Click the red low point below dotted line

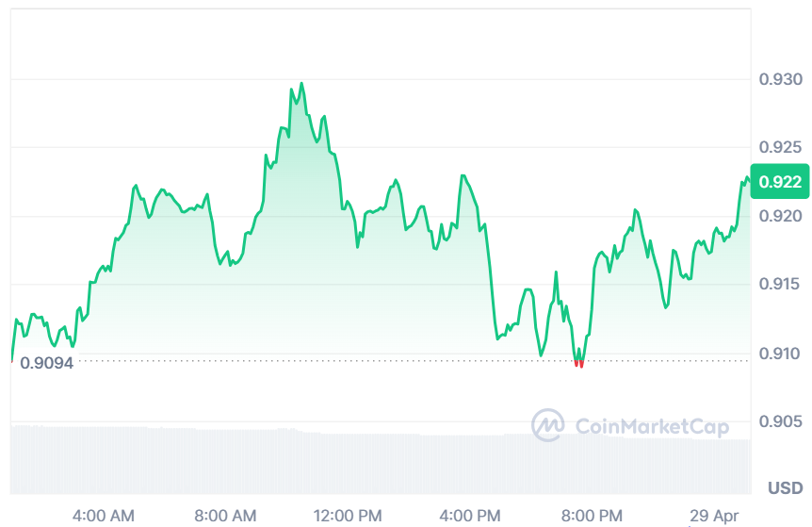tap(579, 364)
